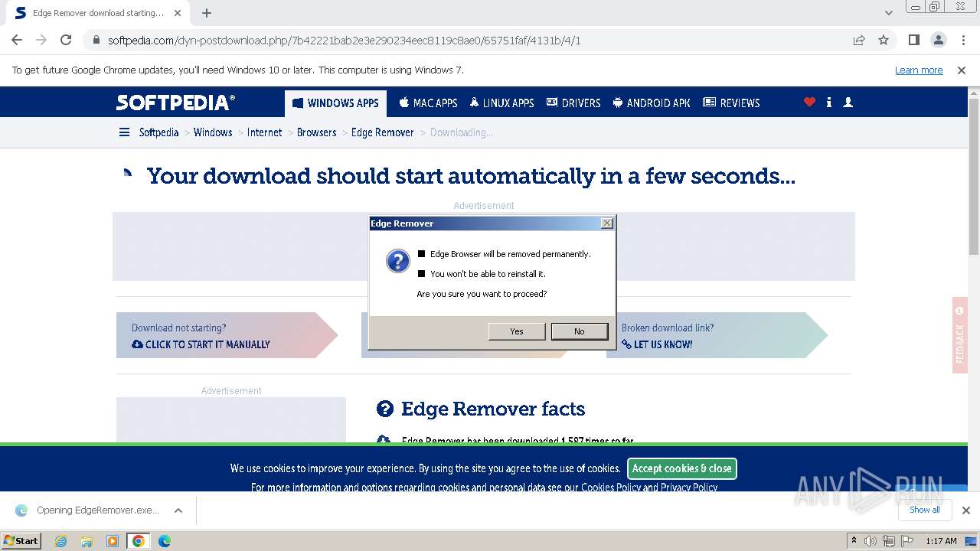This screenshot has width=980, height=551.
Task: Click the Chrome back arrow
Action: [x=17, y=40]
